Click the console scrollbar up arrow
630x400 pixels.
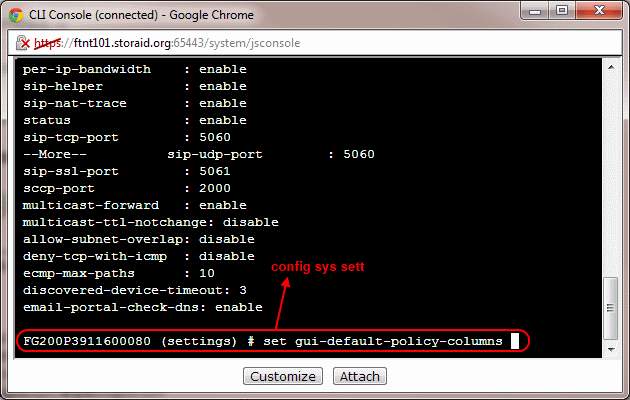tap(611, 67)
